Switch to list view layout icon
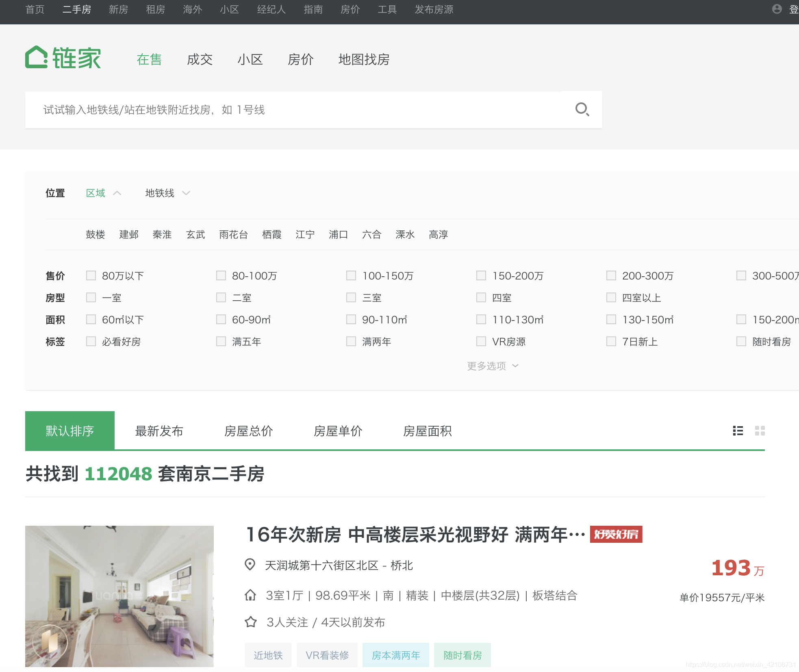799x672 pixels. pyautogui.click(x=738, y=431)
